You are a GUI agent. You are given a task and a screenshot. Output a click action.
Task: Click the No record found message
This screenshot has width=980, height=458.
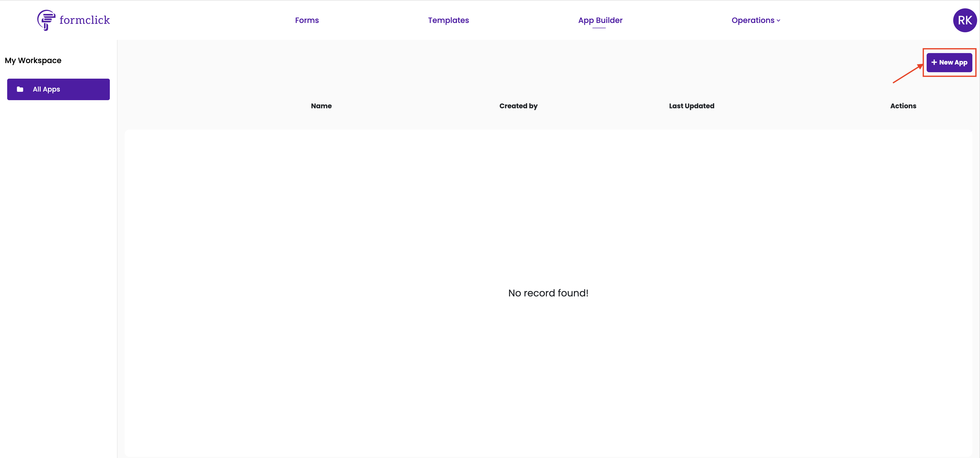[x=548, y=293]
